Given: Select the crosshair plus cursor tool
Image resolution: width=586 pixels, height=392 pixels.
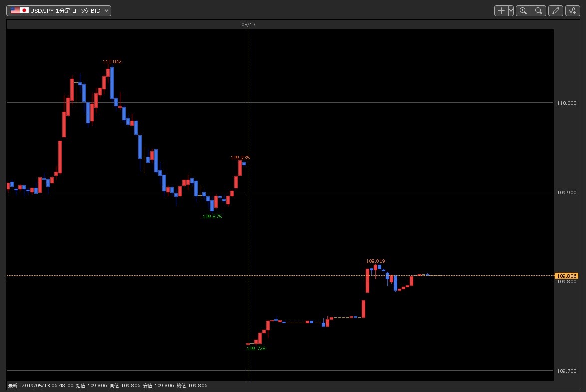Looking at the screenshot, I should 501,11.
